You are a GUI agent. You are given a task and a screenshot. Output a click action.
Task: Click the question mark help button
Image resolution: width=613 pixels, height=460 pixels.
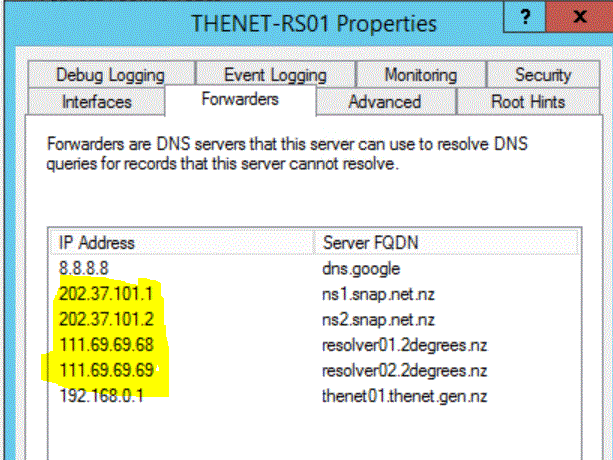tap(525, 16)
